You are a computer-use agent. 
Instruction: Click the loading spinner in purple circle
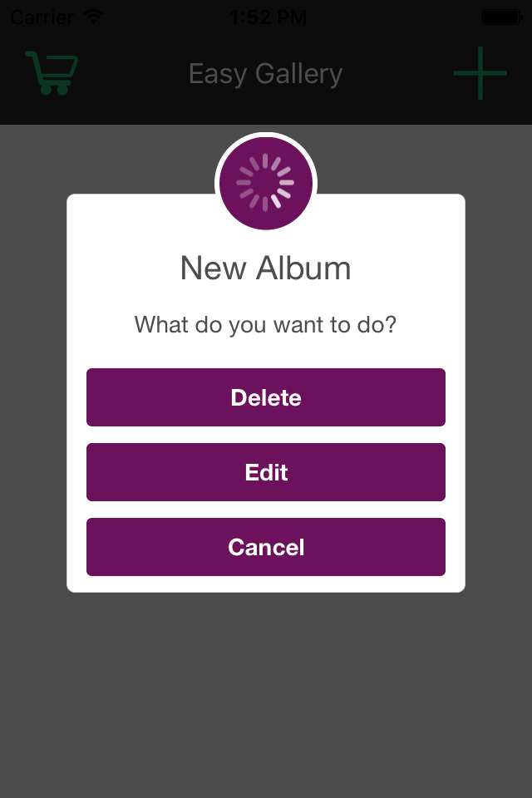(266, 183)
